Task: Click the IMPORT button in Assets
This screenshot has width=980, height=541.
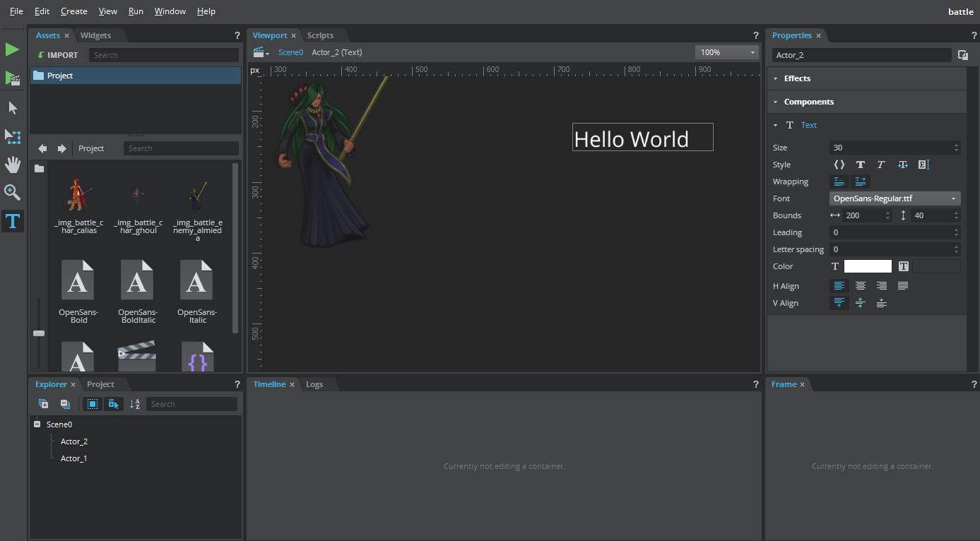Action: pyautogui.click(x=58, y=55)
